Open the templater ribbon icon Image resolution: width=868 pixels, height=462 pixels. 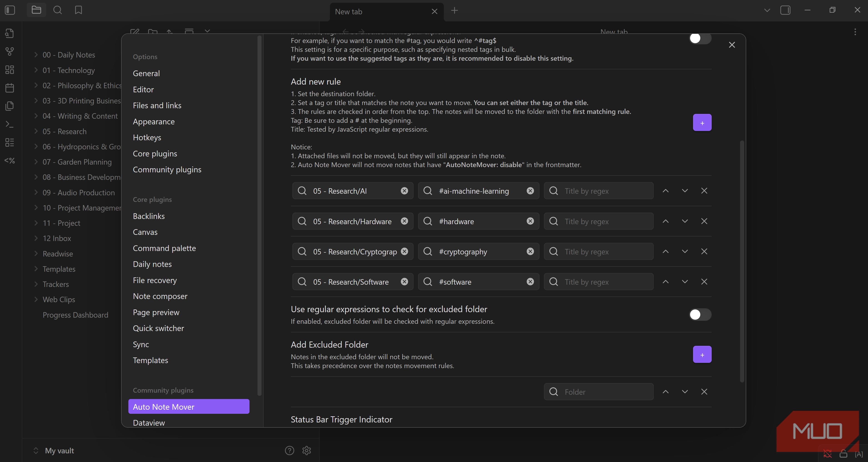click(10, 161)
